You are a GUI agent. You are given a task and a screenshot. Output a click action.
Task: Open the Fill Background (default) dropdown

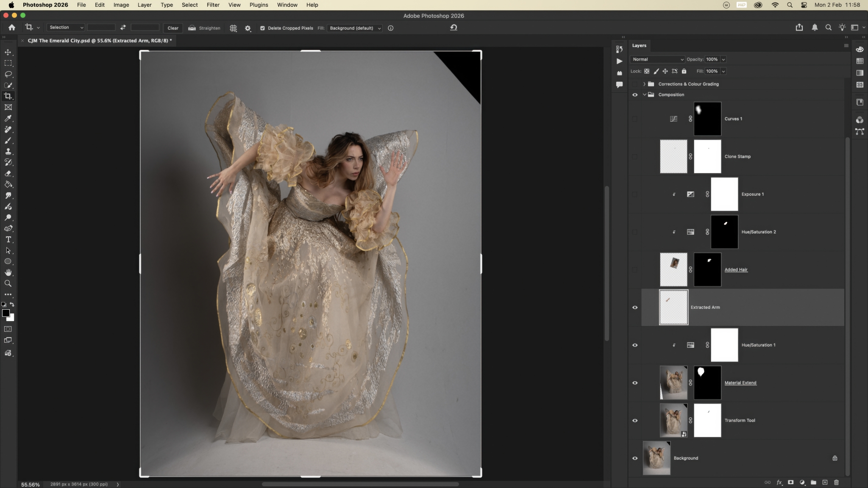coord(355,28)
